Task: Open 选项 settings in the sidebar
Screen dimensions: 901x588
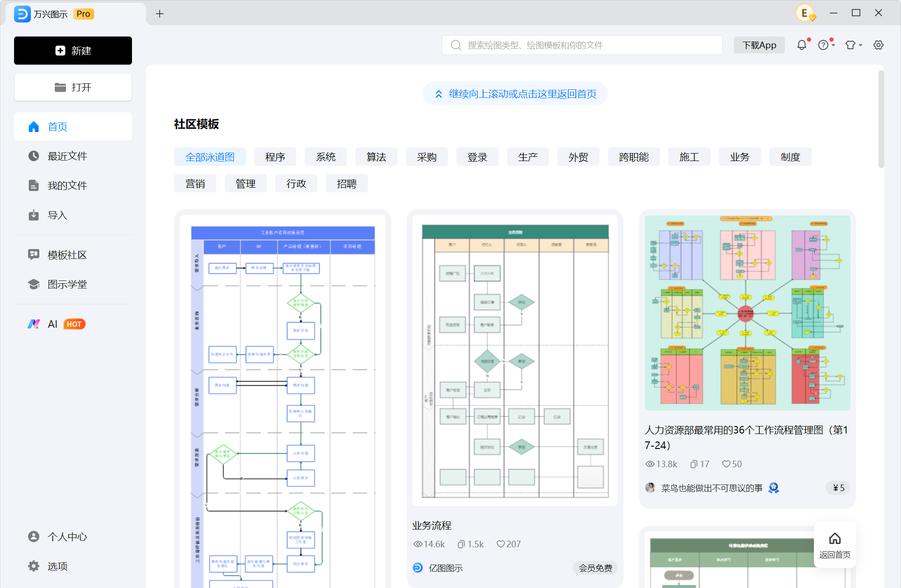Action: tap(73, 566)
